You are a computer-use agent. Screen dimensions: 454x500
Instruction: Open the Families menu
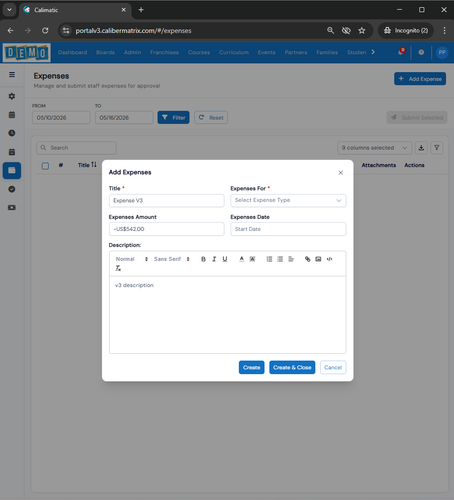click(x=327, y=52)
